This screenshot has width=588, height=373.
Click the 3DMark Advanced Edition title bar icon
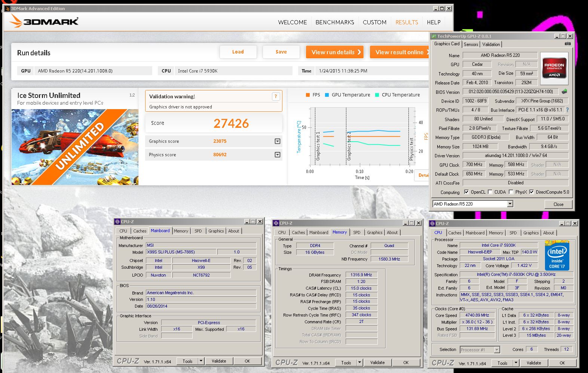tap(7, 8)
